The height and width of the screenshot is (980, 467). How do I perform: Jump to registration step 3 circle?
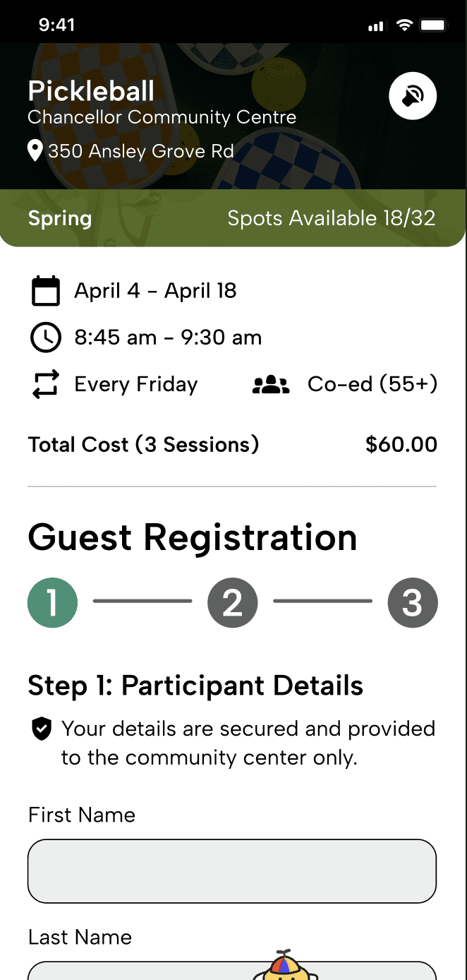[413, 602]
